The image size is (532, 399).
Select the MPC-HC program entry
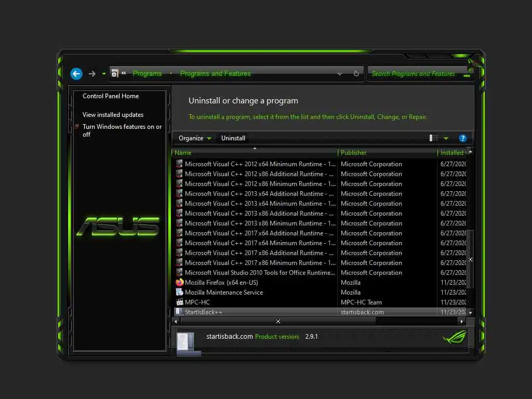tap(197, 302)
